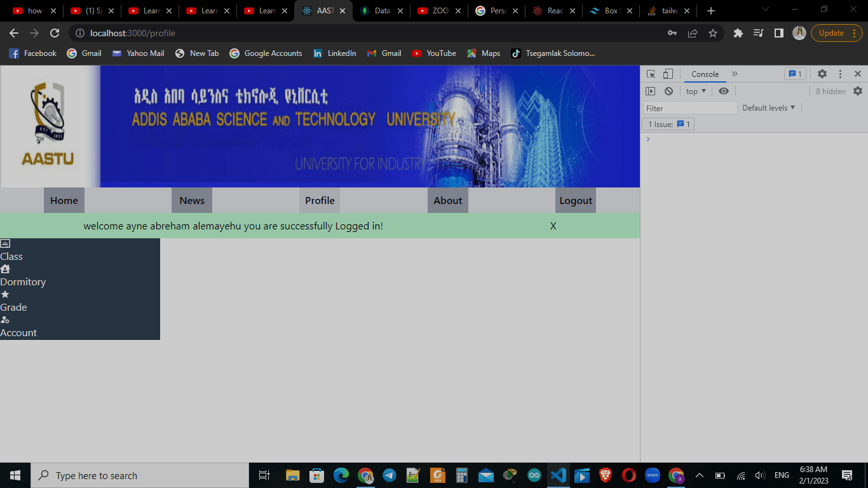The height and width of the screenshot is (488, 868).
Task: Open the Chrome profile avatar
Action: (x=799, y=33)
